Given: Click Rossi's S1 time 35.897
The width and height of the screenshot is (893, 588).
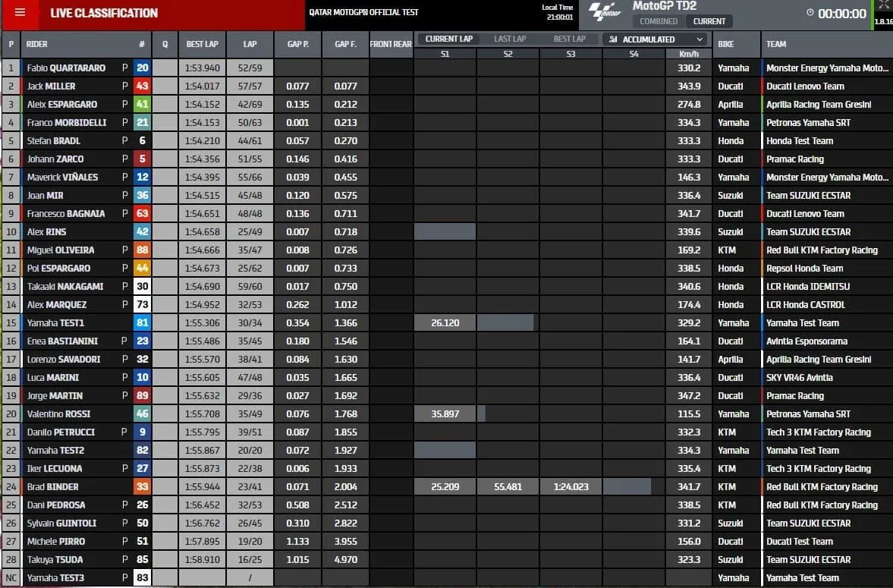Looking at the screenshot, I should point(445,414).
